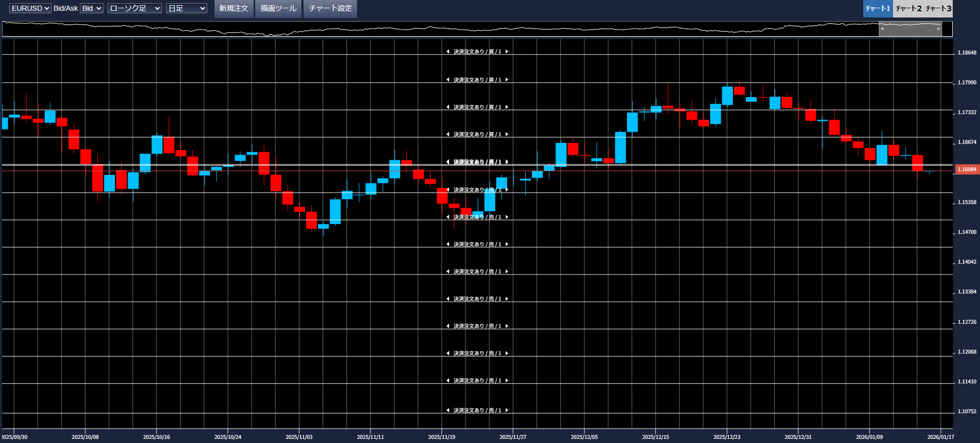Click right arrow on bottommost sell order label
Viewport: 980px width, 443px height.
pos(507,410)
